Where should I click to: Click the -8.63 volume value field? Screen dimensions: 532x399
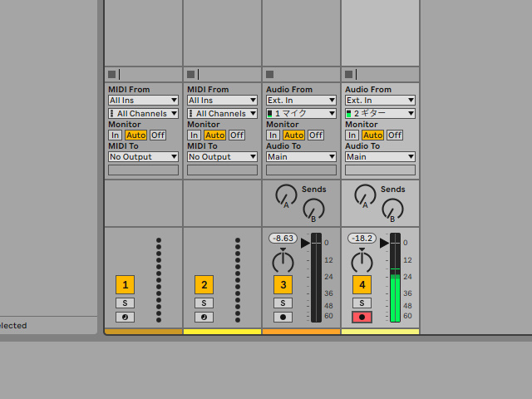pos(283,239)
